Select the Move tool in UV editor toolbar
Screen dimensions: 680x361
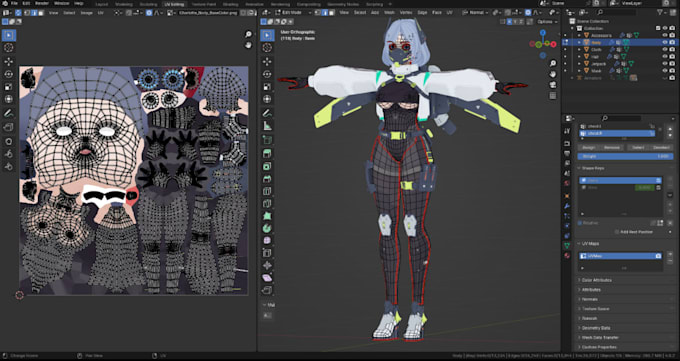tap(9, 62)
